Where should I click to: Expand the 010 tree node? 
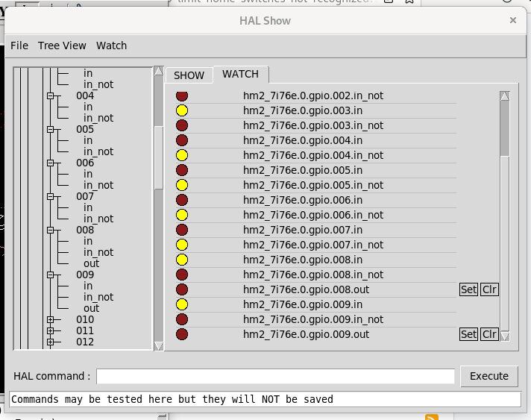point(51,319)
